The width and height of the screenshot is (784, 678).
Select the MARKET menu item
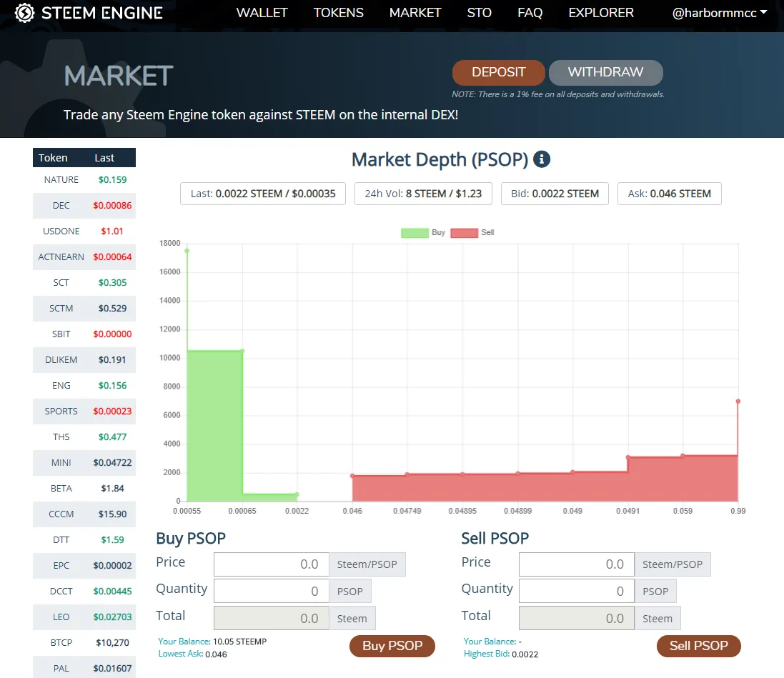pyautogui.click(x=415, y=13)
